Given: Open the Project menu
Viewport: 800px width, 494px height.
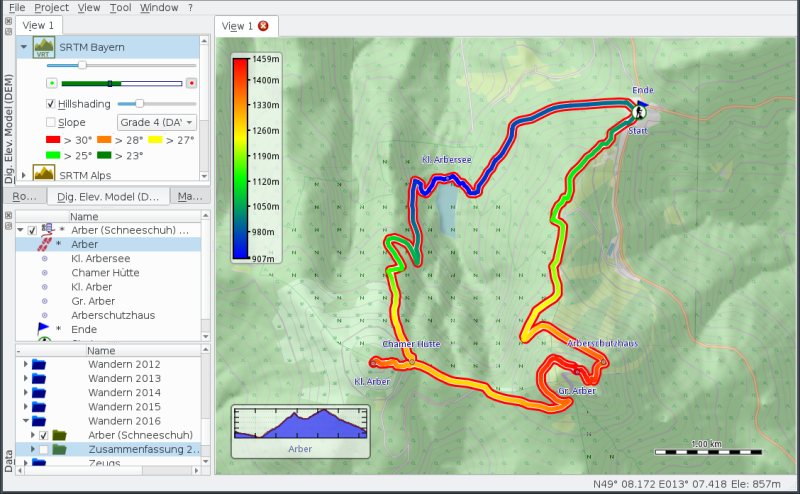Looking at the screenshot, I should [x=52, y=8].
